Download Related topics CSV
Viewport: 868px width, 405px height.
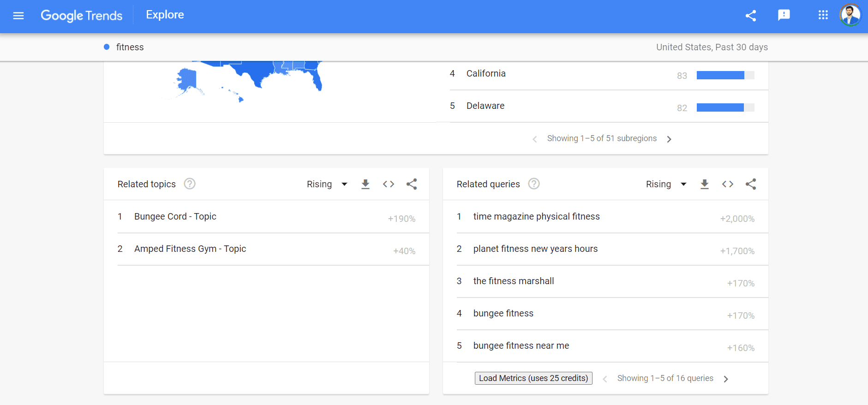[365, 184]
